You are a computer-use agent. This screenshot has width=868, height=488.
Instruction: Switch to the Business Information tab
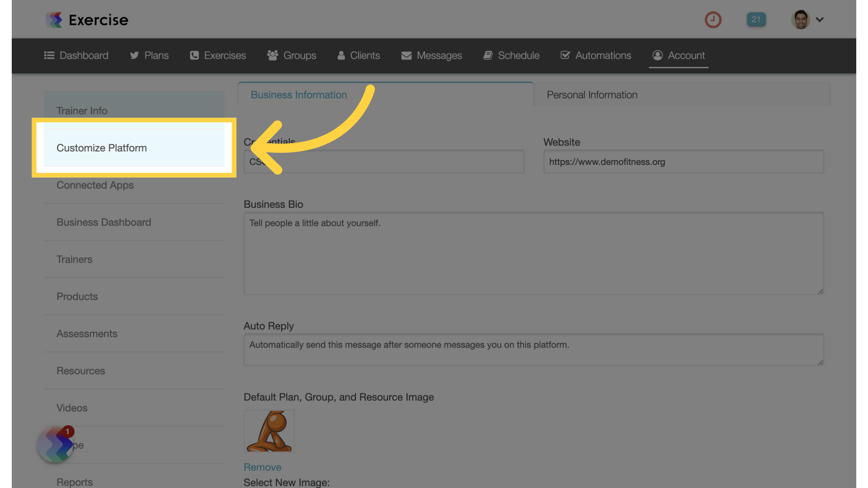tap(298, 94)
